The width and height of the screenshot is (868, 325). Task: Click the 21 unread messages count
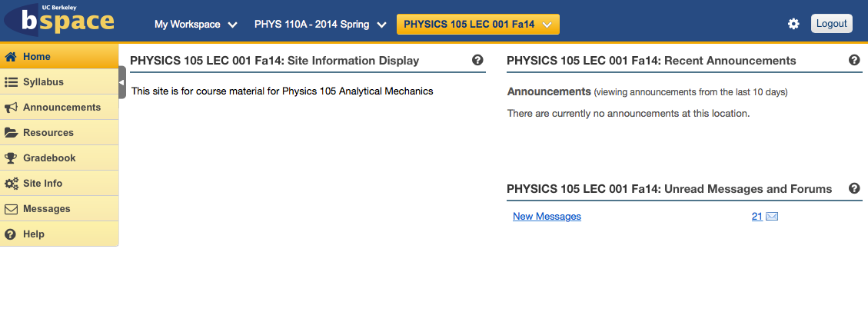click(757, 217)
